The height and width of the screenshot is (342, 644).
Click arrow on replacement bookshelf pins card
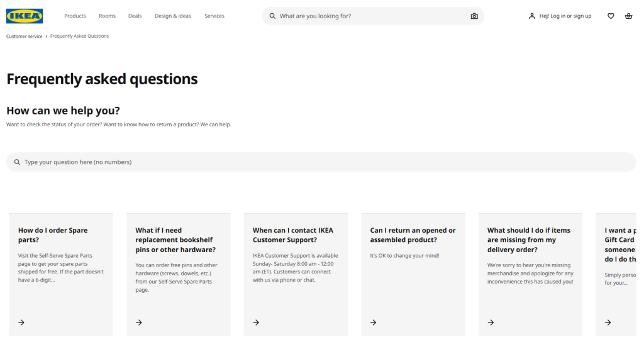pos(139,323)
